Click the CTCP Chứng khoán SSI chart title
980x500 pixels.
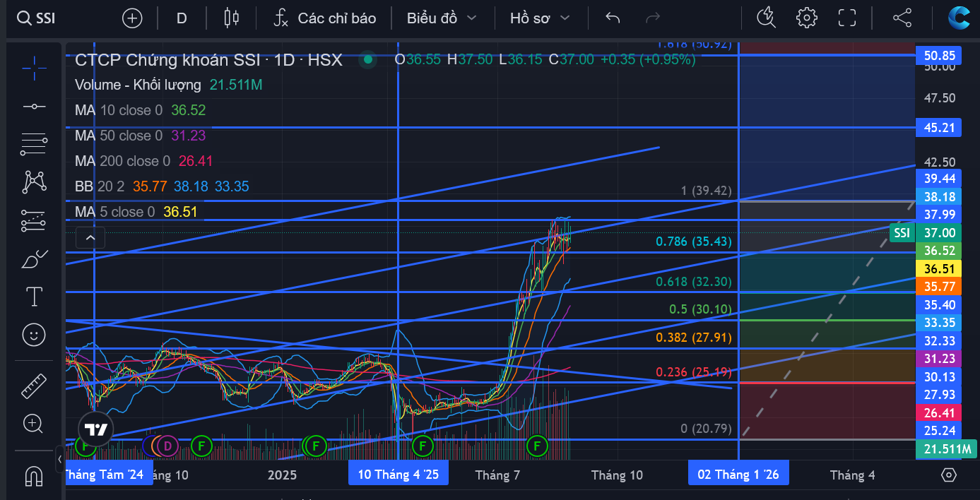click(208, 60)
